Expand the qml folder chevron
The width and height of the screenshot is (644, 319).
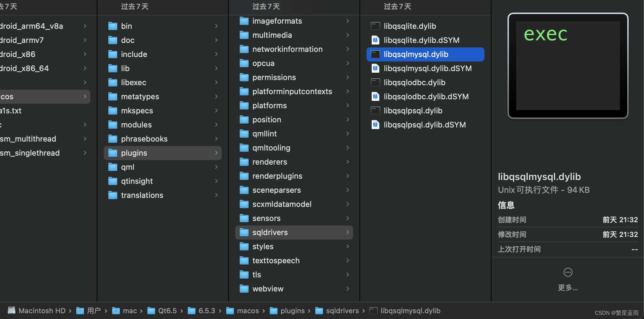click(217, 167)
